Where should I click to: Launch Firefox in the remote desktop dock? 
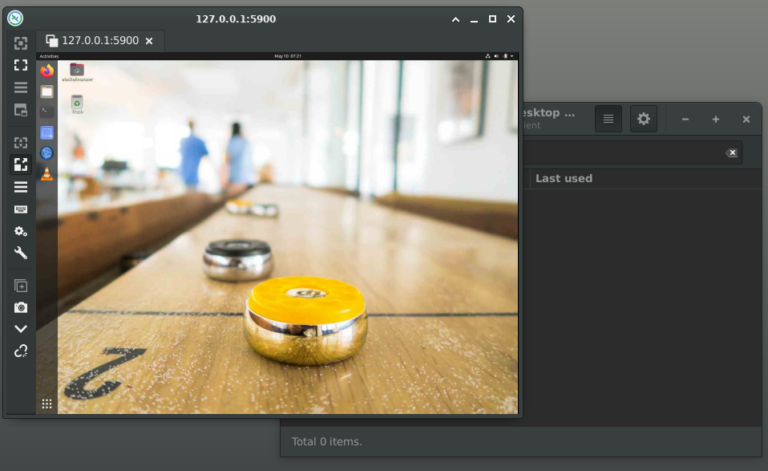[47, 71]
